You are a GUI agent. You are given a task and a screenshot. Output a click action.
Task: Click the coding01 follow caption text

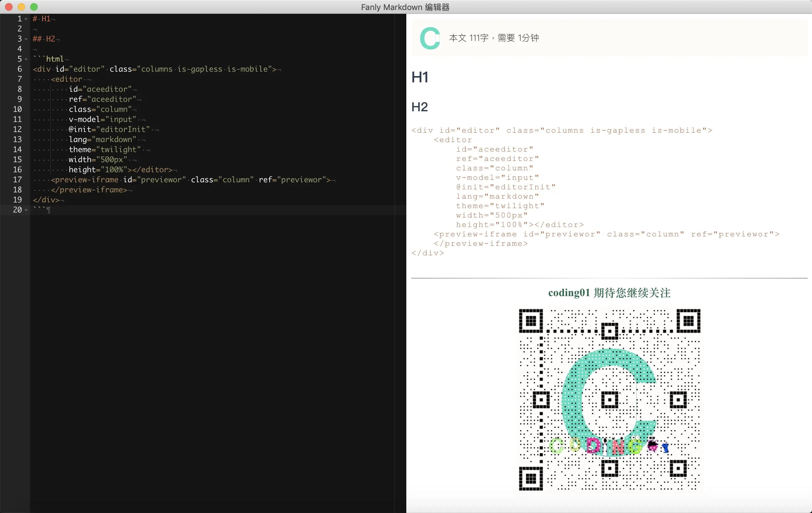click(x=609, y=293)
